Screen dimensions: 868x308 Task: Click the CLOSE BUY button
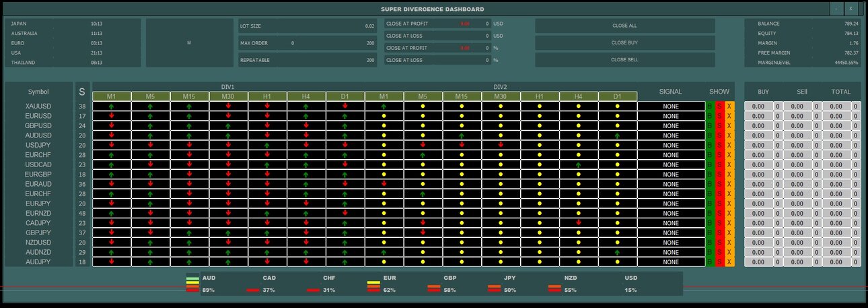coord(624,42)
